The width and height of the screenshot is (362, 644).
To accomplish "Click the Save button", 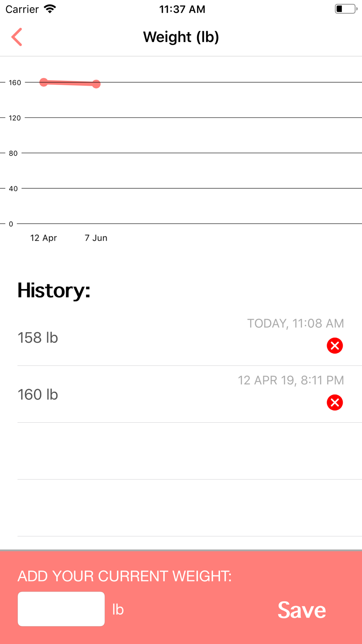I will pos(302,610).
